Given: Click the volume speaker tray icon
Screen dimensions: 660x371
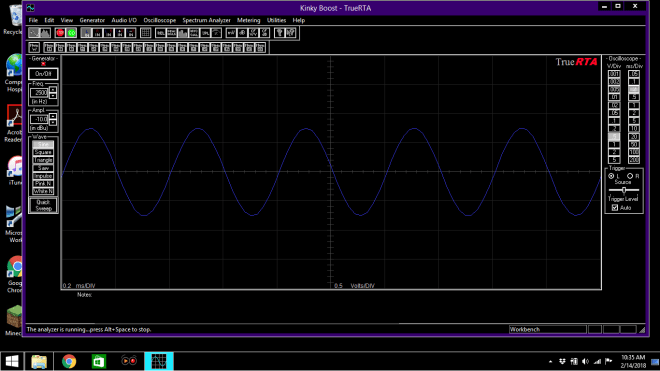Looking at the screenshot, I should point(585,361).
